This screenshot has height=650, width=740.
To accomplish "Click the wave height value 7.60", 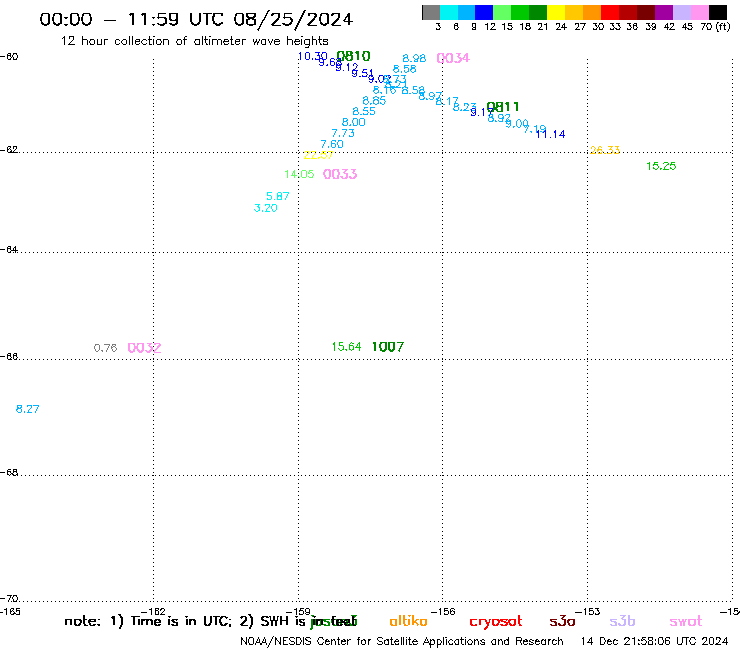I will (x=332, y=144).
